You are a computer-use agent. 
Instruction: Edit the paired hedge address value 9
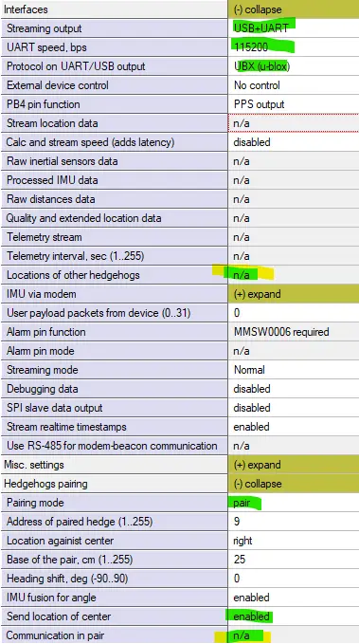[x=294, y=522]
